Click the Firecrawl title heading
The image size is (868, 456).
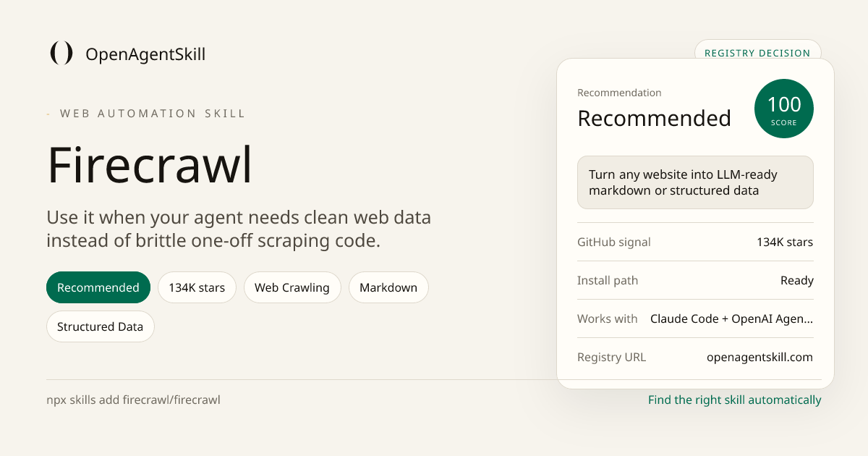[x=150, y=166]
